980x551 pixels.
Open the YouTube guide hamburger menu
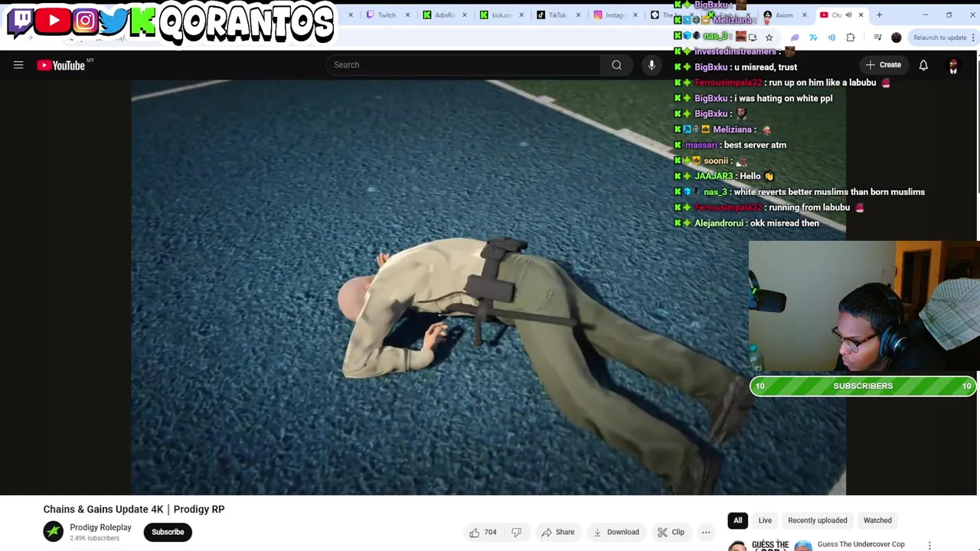coord(18,65)
